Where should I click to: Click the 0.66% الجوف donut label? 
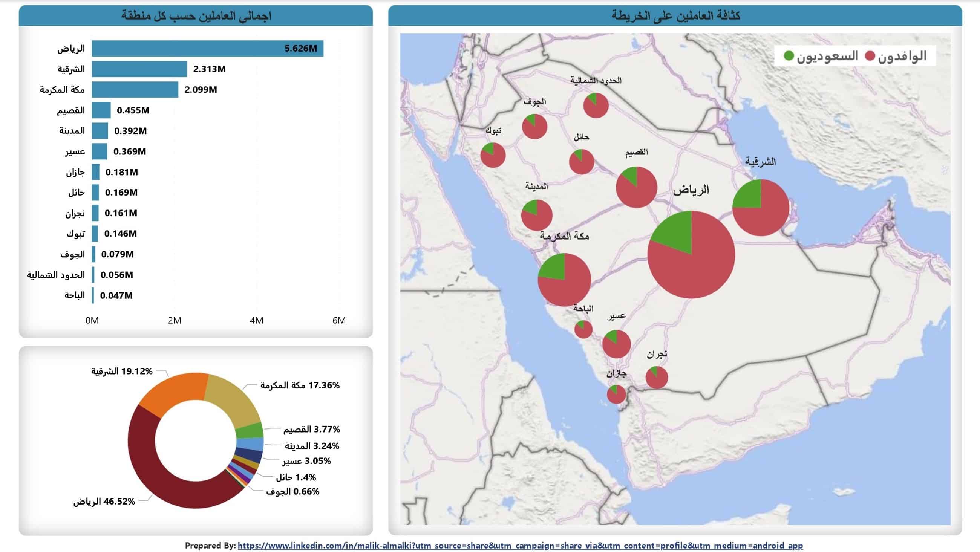pos(292,491)
